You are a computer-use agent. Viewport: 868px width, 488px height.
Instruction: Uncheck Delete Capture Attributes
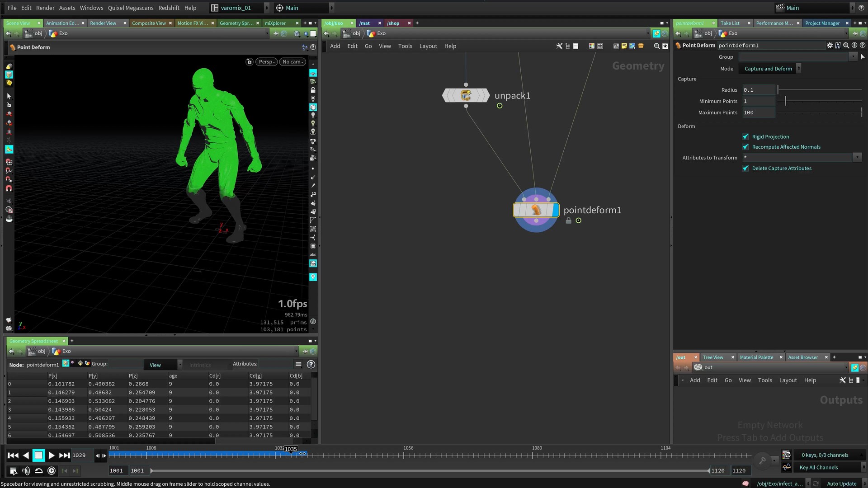click(x=745, y=168)
